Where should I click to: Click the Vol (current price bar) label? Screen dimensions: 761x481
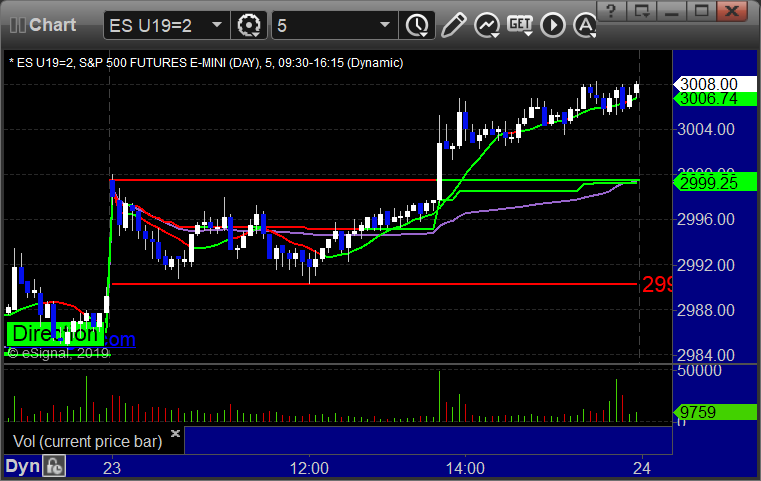[87, 441]
